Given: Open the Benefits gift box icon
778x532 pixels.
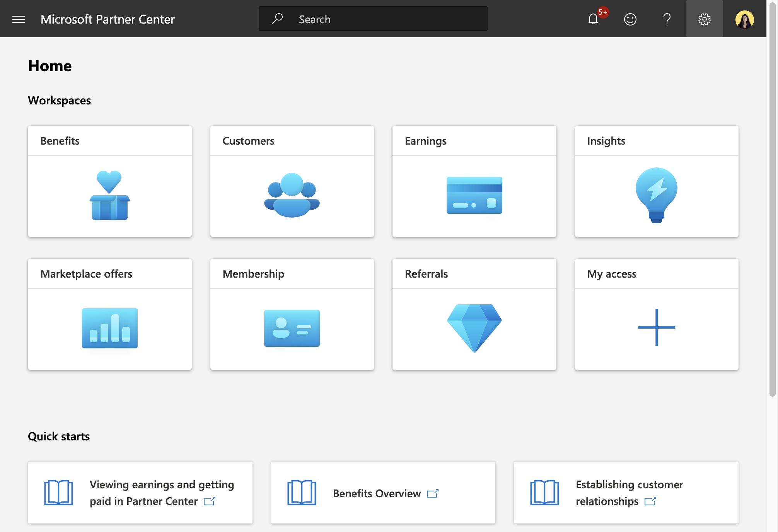Looking at the screenshot, I should [x=110, y=195].
